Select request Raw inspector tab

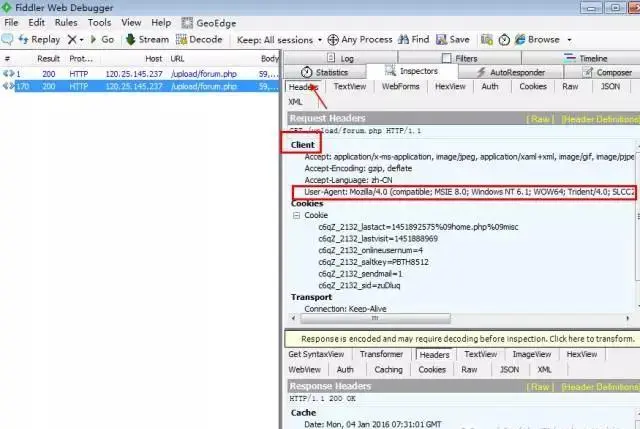coord(570,87)
